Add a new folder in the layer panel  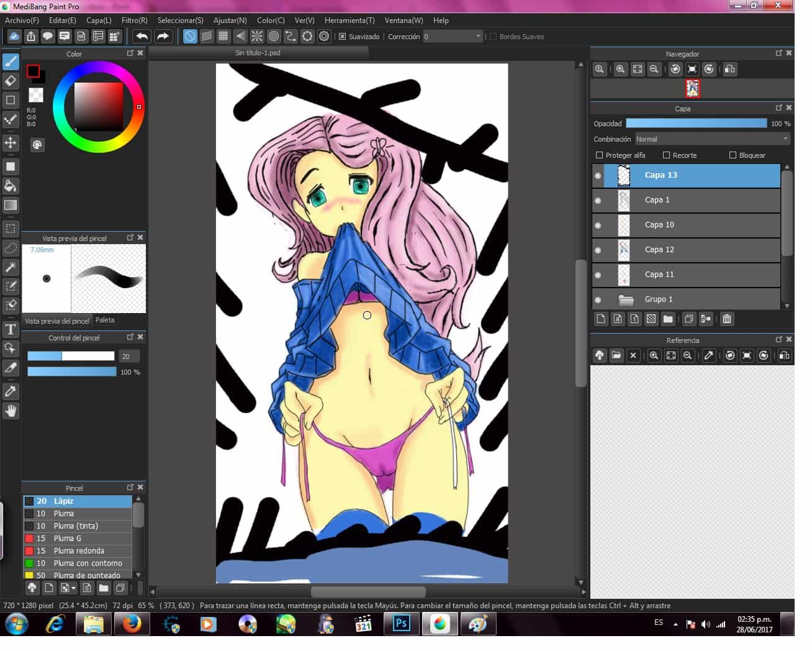click(668, 319)
